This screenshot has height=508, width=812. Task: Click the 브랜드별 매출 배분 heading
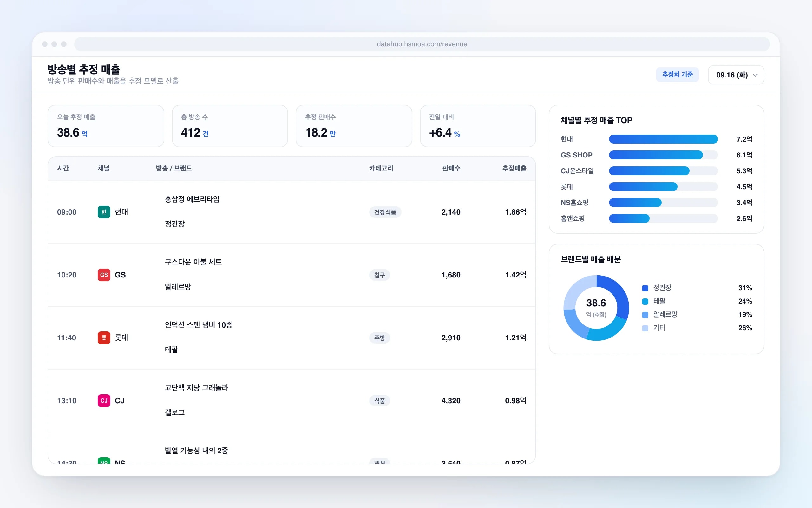tap(591, 259)
